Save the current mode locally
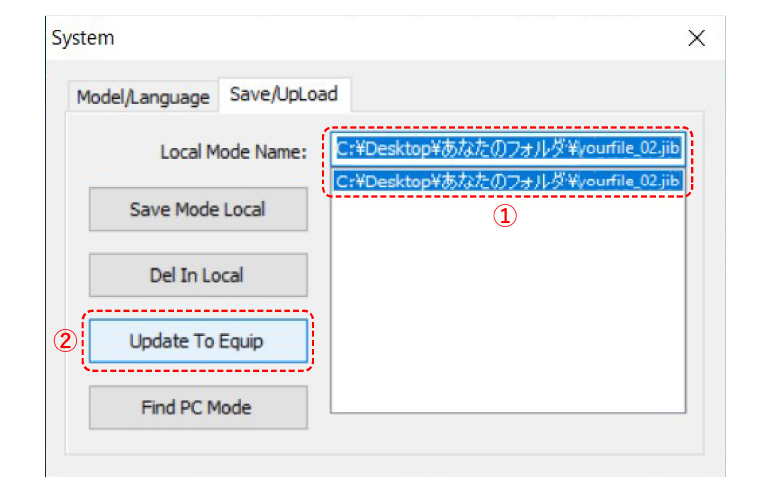Screen dimensions: 768x493 (x=198, y=209)
